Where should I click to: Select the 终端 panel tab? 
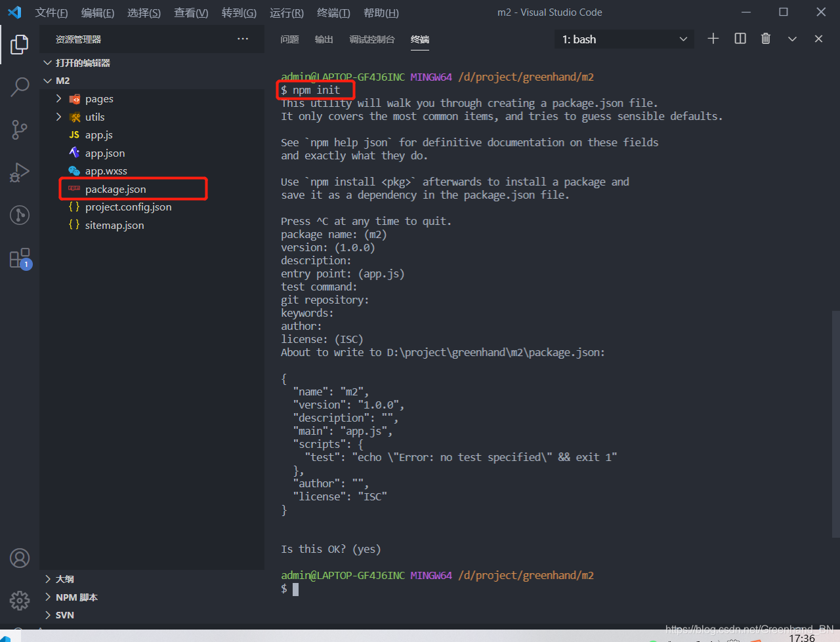[x=420, y=39]
